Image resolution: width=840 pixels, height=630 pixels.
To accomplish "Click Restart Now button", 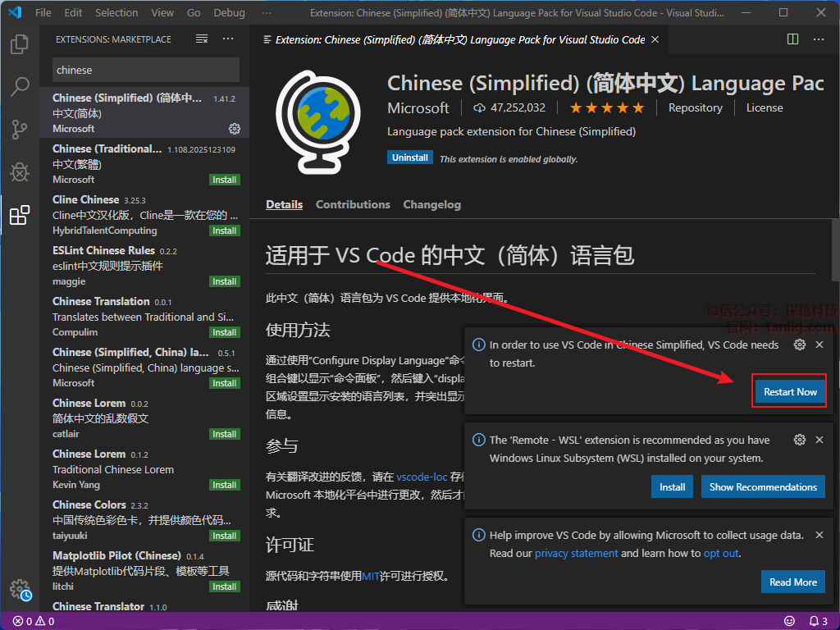I will pos(790,391).
